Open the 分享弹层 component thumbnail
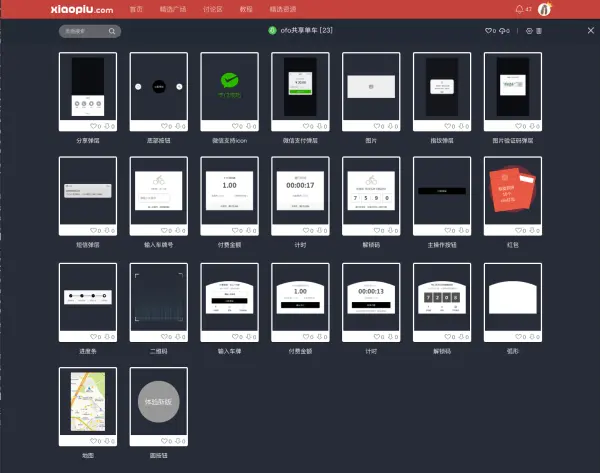This screenshot has width=600, height=473. pyautogui.click(x=88, y=86)
